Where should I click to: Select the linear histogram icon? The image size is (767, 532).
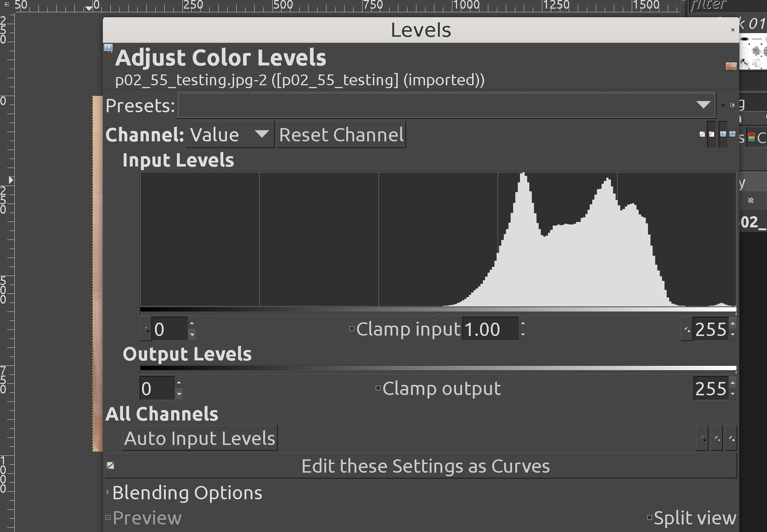coord(723,134)
